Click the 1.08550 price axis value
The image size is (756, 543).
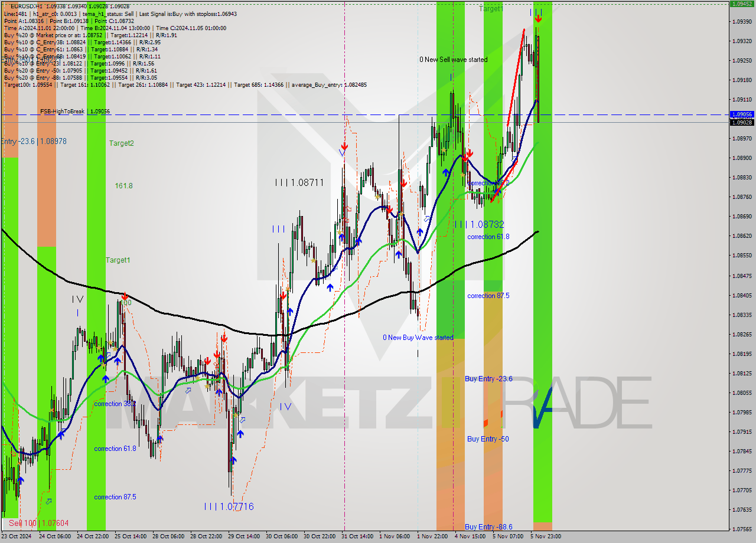click(742, 256)
